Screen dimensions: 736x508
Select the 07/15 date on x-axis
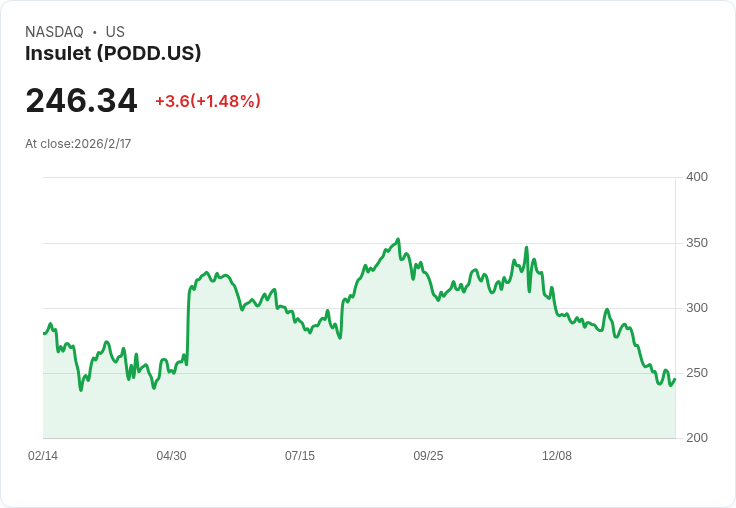click(300, 455)
